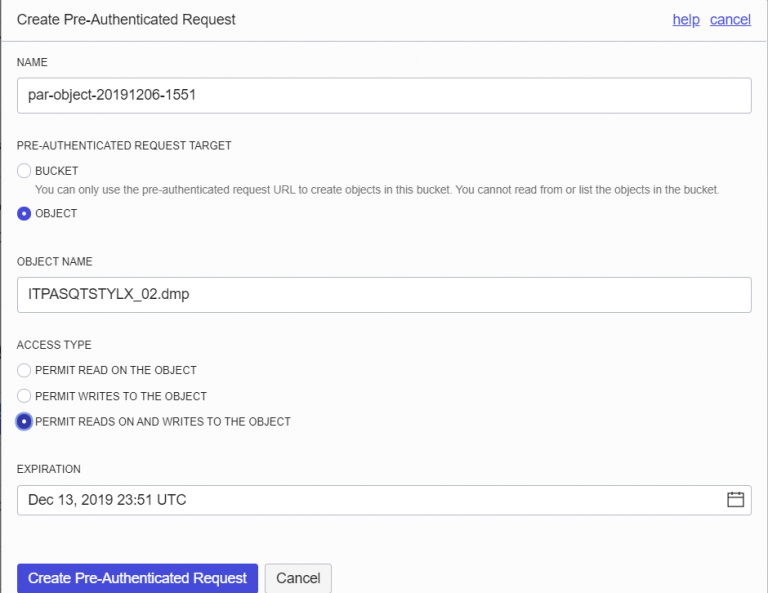The height and width of the screenshot is (593, 768).
Task: Click the bucket description help text
Action: click(377, 189)
